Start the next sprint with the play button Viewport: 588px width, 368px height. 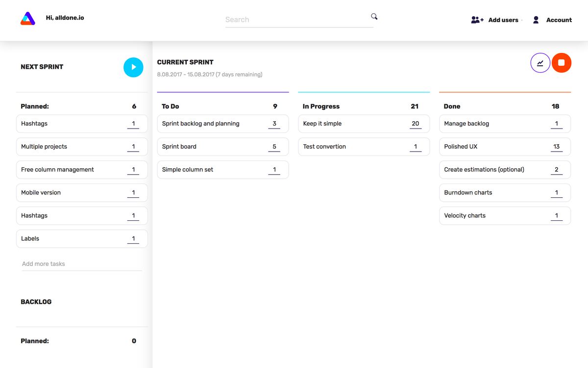[133, 67]
